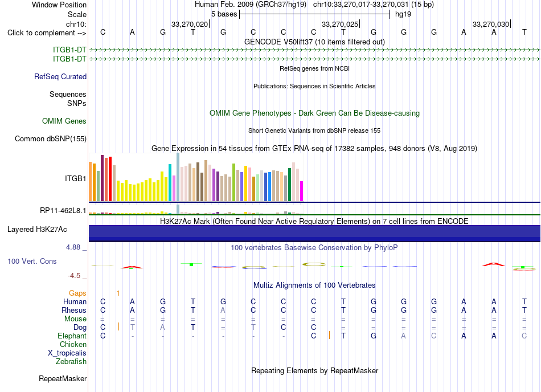Open the OMIM Genes track label

click(64, 121)
